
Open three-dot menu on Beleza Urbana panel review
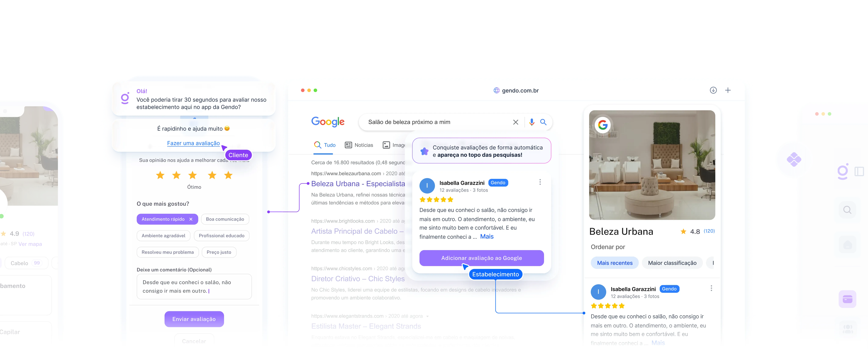click(711, 288)
